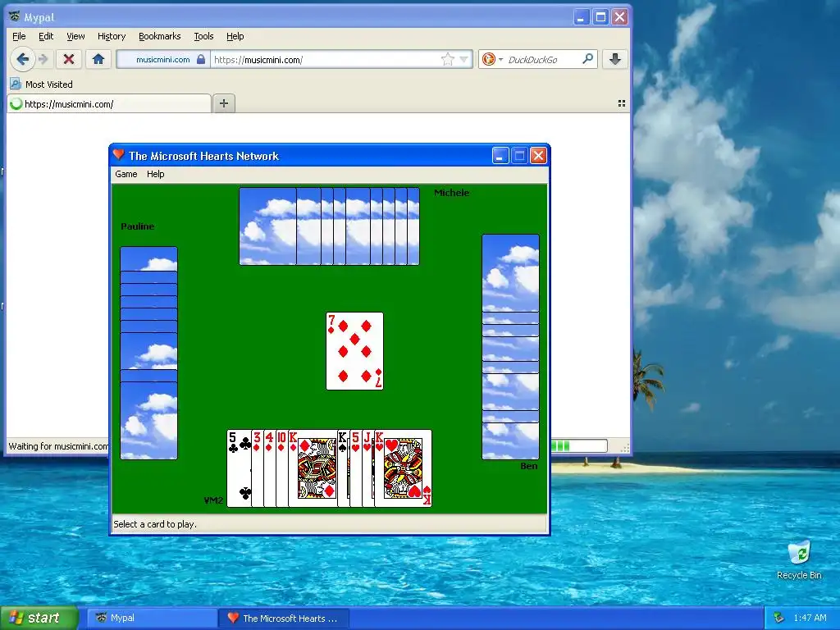Viewport: 840px width, 630px height.
Task: Play the 5 of hearts card
Action: coord(356,468)
